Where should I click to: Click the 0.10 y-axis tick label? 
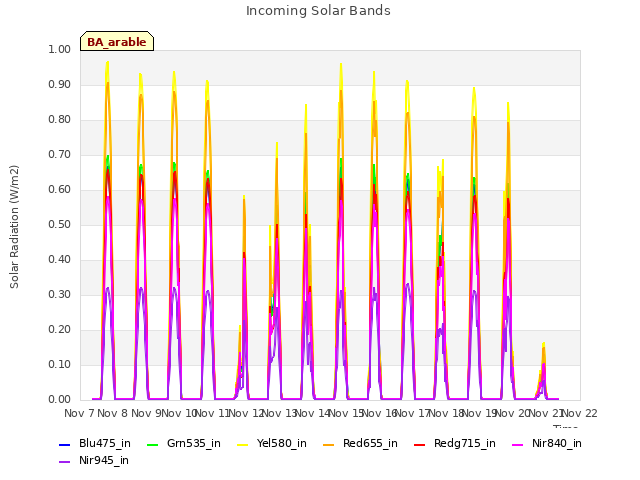pos(60,364)
